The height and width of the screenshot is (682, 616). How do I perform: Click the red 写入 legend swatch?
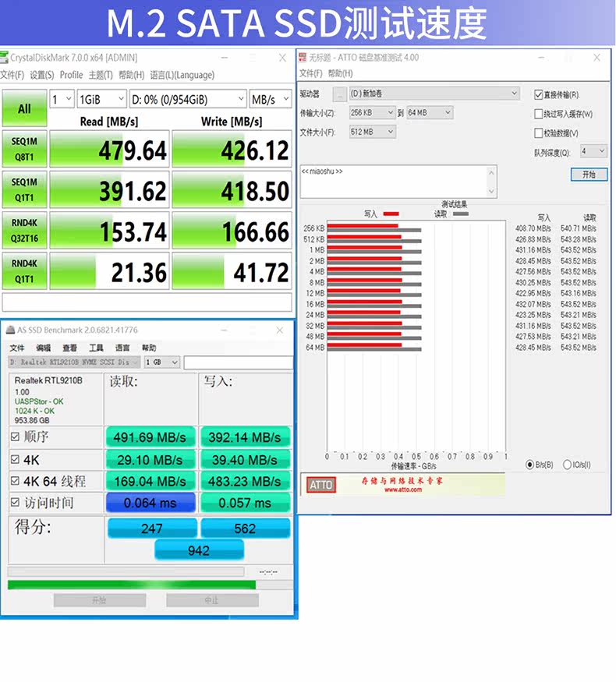[391, 214]
